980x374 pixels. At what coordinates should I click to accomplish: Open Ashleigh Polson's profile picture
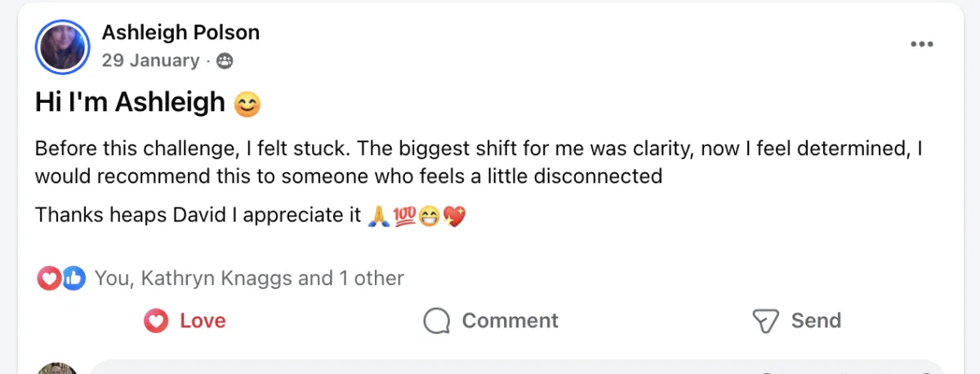pos(62,47)
